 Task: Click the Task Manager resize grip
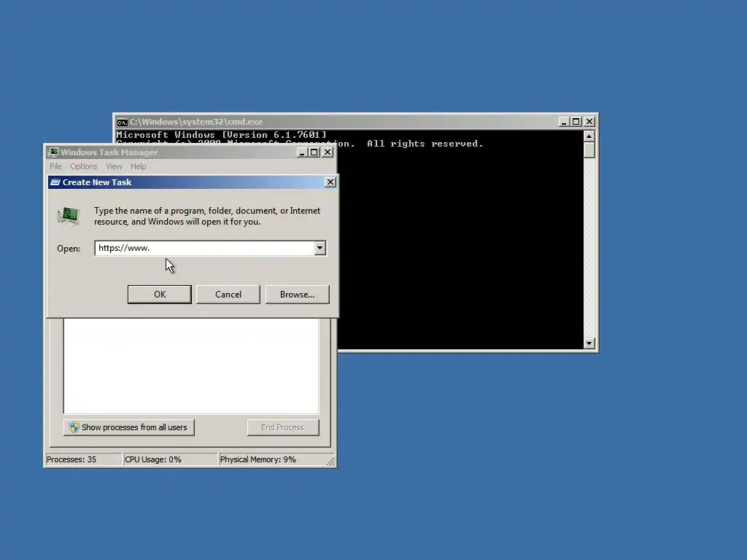click(330, 461)
